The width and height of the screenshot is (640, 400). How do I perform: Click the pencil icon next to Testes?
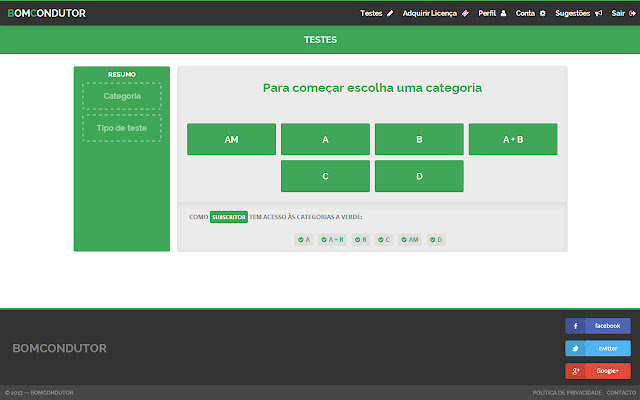click(x=390, y=14)
